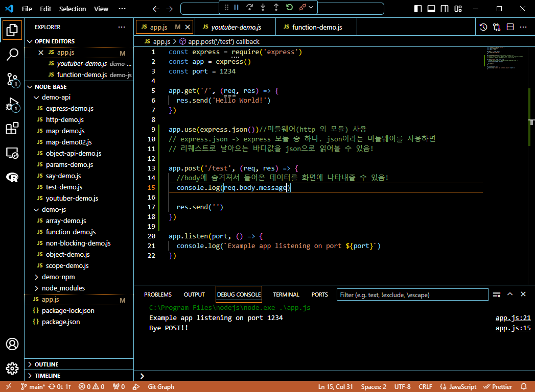Click the main branch in status bar
535x392 pixels.
click(x=33, y=387)
